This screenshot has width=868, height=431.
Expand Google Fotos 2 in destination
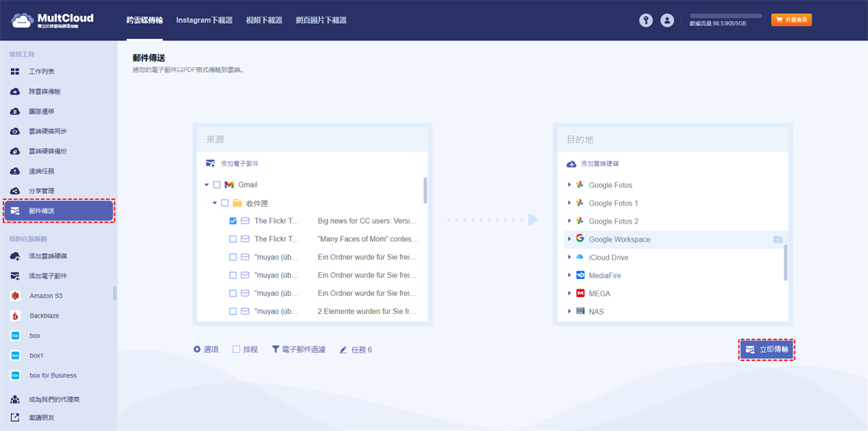coord(570,221)
